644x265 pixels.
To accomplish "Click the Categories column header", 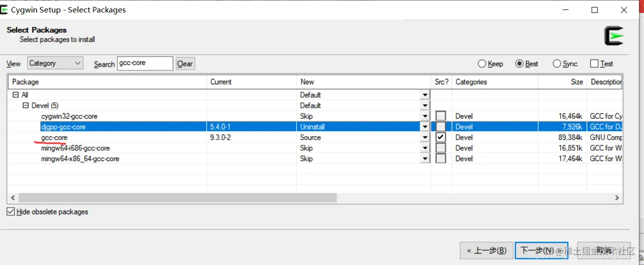I will [495, 82].
